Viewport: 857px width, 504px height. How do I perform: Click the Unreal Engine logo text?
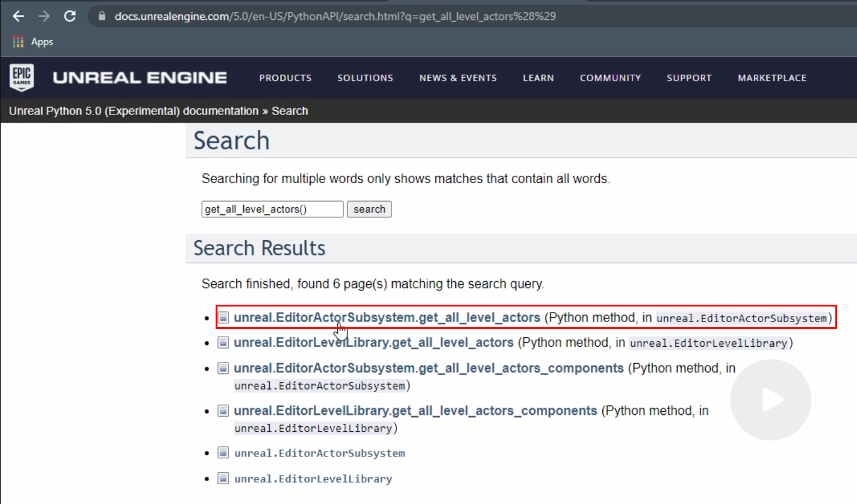point(140,78)
